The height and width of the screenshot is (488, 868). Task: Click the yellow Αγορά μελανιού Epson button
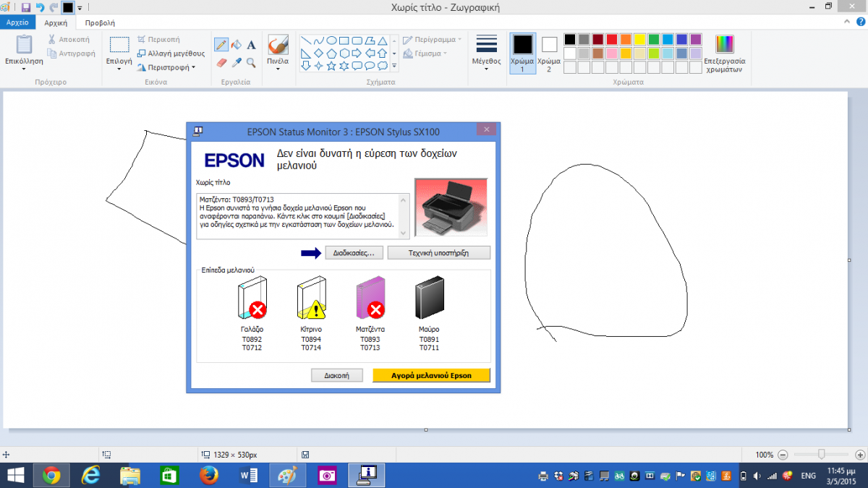click(x=432, y=375)
